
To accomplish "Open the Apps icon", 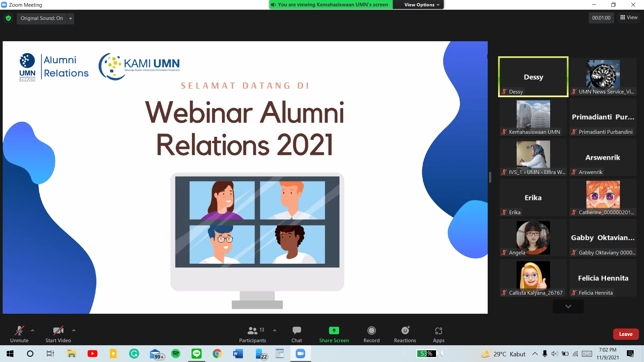I will pyautogui.click(x=438, y=331).
